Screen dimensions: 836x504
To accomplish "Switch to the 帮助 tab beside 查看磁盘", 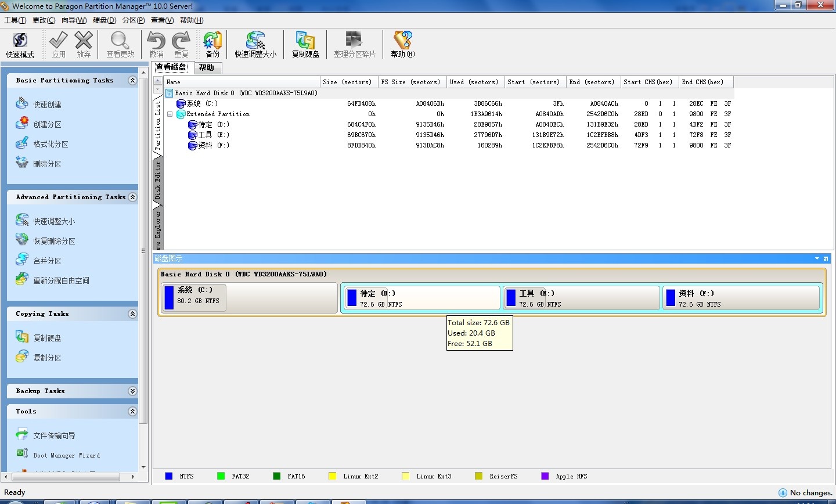I will 206,67.
